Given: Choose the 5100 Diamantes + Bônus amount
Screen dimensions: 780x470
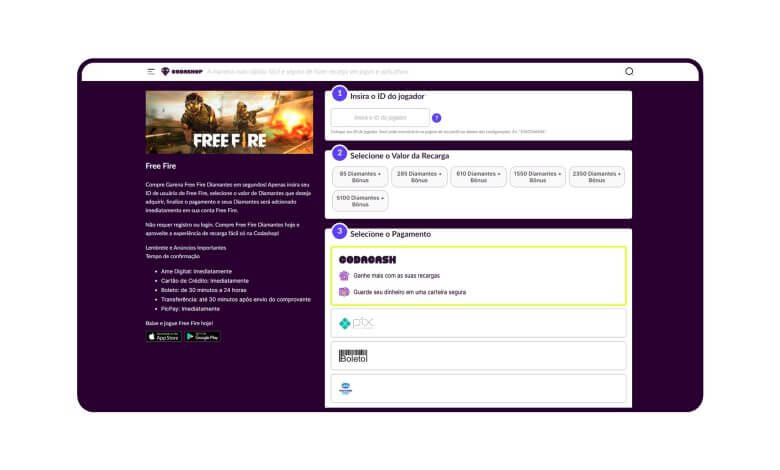Looking at the screenshot, I should point(359,201).
